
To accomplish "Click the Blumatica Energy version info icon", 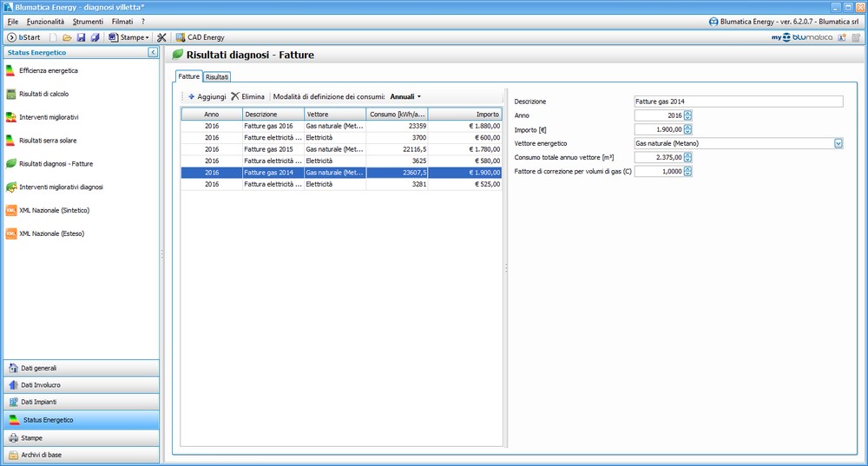I will coord(713,22).
